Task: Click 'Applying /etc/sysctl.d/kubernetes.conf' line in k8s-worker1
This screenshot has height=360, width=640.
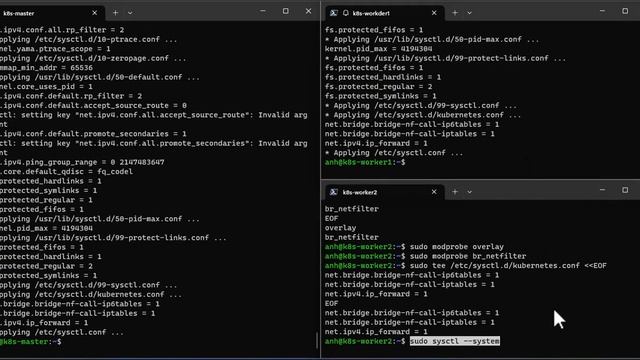Action: point(423,115)
